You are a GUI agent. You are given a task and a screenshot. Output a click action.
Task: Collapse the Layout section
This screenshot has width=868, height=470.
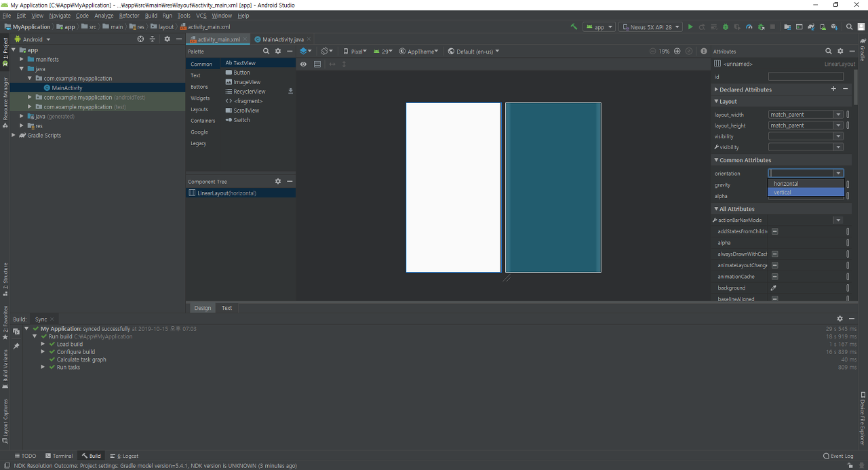coord(716,102)
